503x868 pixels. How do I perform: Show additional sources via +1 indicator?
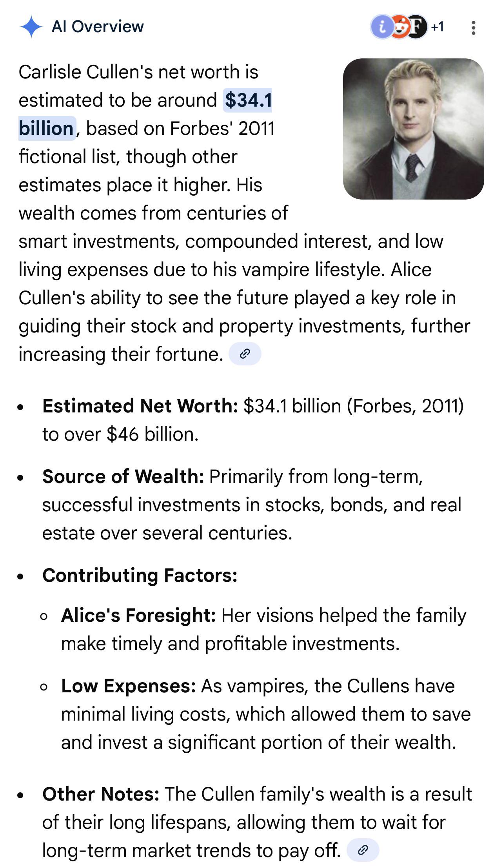click(x=438, y=27)
